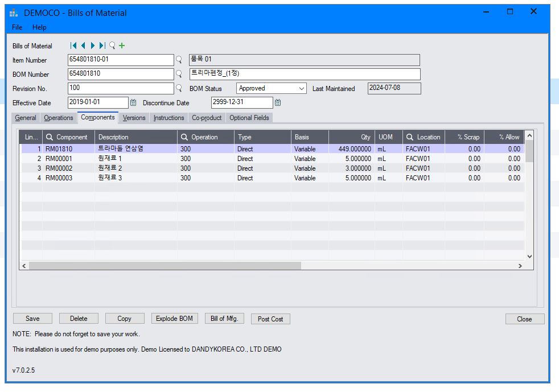
Task: Click the DEMOCO application icon in title bar
Action: coord(14,13)
